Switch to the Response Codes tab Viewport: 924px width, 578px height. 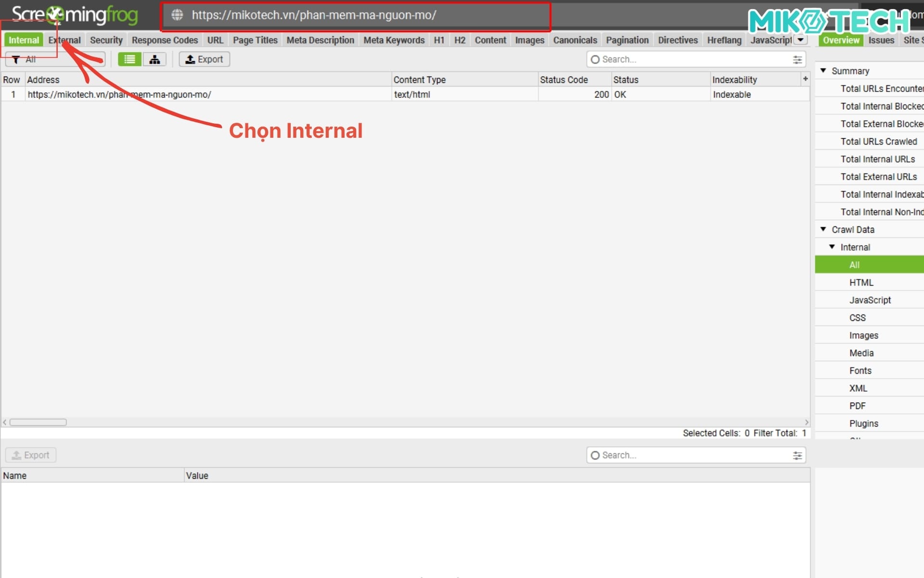tap(165, 40)
